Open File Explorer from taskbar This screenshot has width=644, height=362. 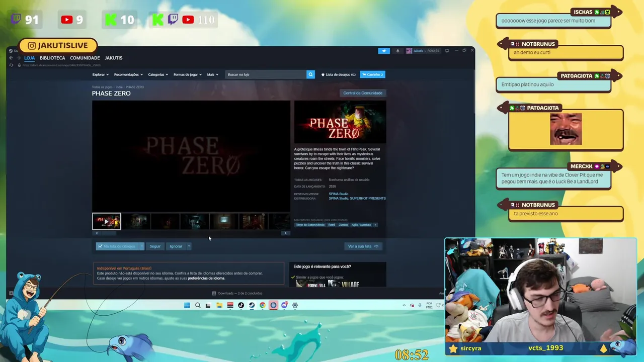tap(219, 305)
